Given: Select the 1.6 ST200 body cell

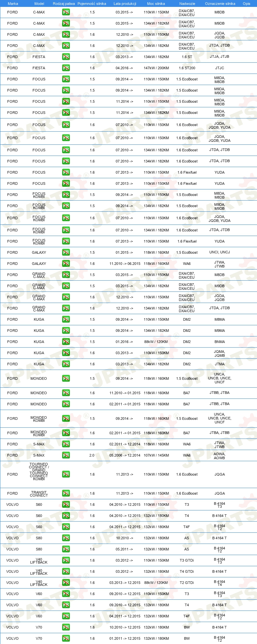Looking at the screenshot, I should 187,68.
